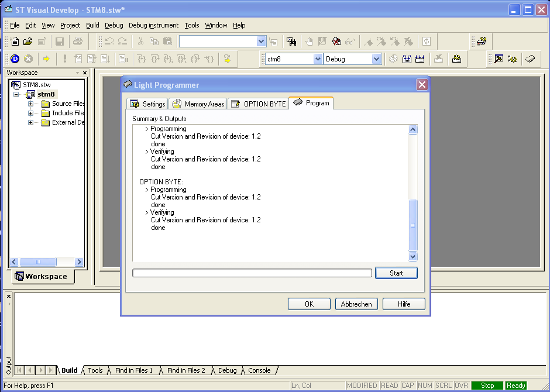This screenshot has height=392, width=550.
Task: Open the Memory Areas tab
Action: [198, 104]
